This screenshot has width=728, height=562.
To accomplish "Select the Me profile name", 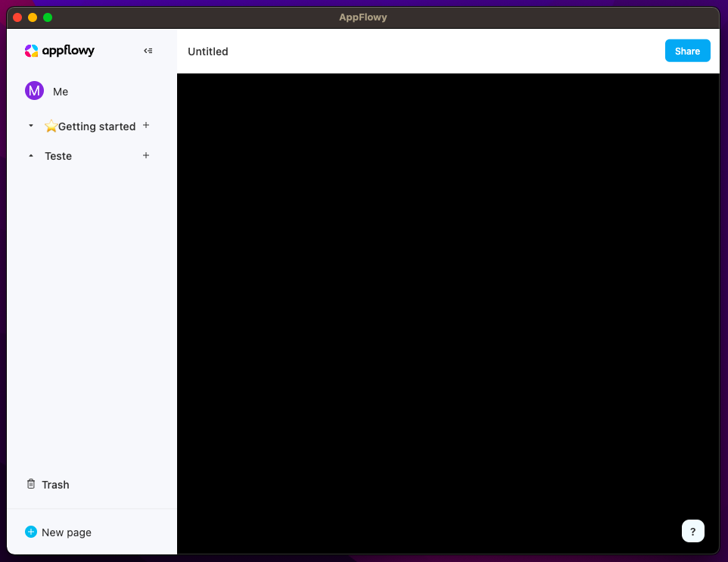I will (61, 92).
